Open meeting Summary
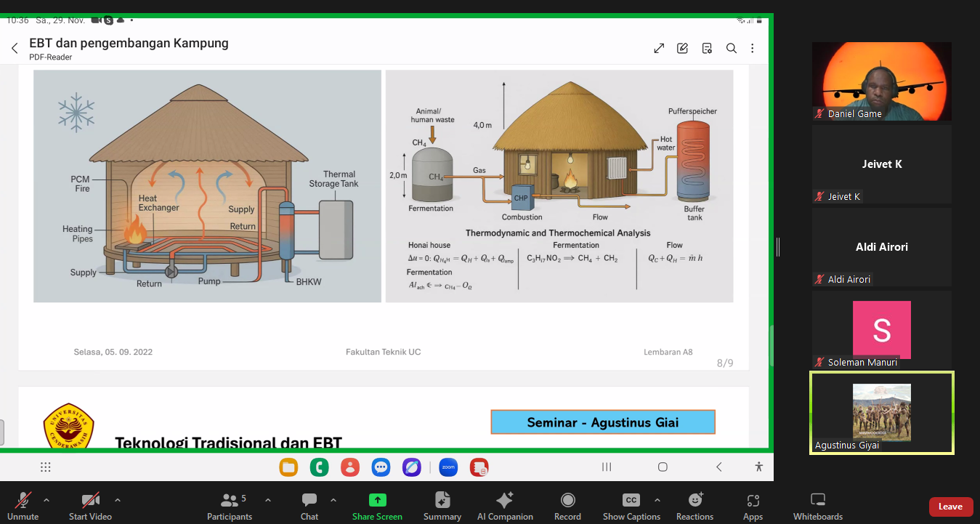The height and width of the screenshot is (524, 980). [442, 506]
